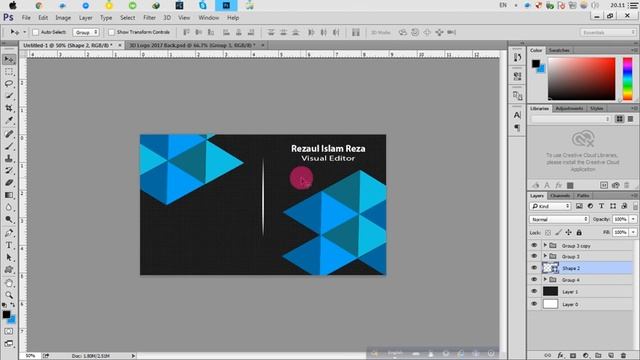Select the Move tool in toolbox
Viewport: 640px width, 360px height.
point(9,60)
